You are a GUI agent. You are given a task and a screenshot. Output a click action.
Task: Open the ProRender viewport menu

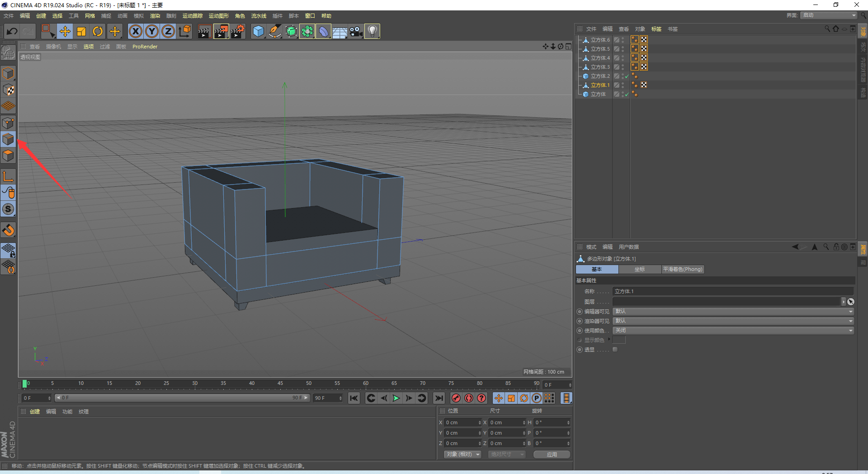[x=145, y=47]
